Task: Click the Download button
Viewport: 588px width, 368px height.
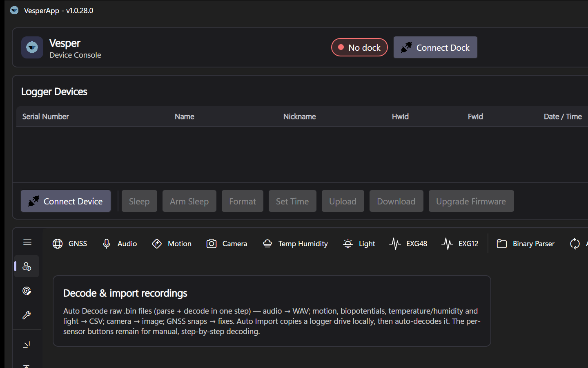Action: click(x=396, y=201)
